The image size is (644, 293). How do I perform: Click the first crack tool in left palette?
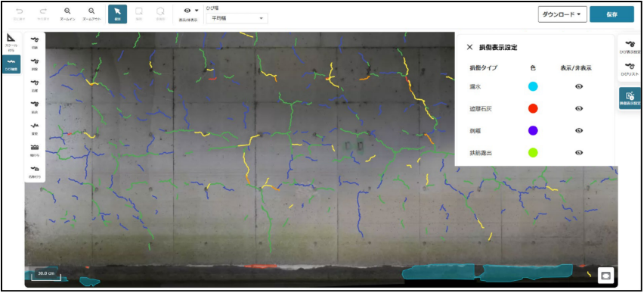[35, 42]
